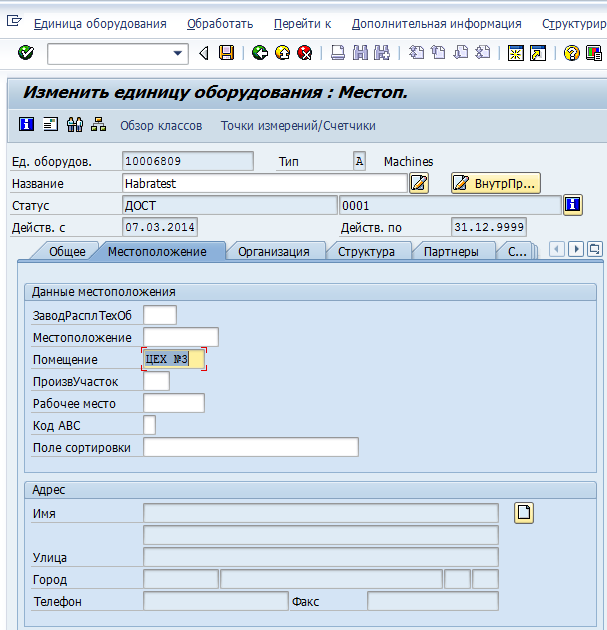Click the Действ. по field 31.12.9999
The width and height of the screenshot is (607, 630).
click(489, 227)
